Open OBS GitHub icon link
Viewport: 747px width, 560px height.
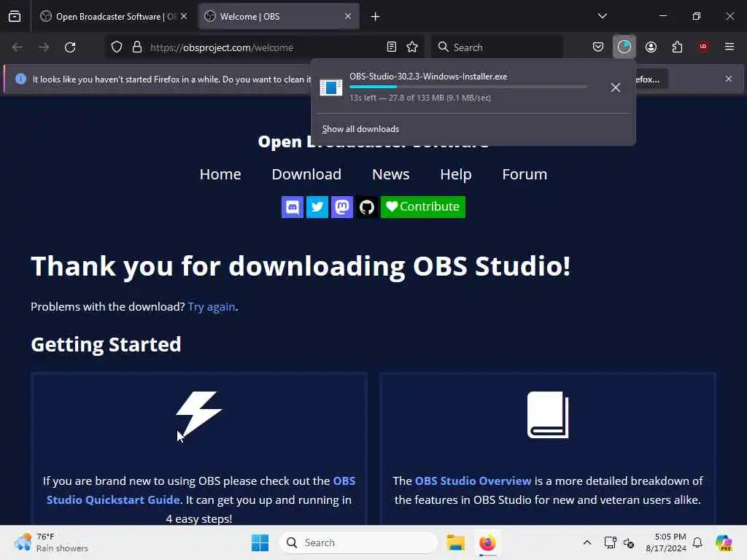[367, 207]
